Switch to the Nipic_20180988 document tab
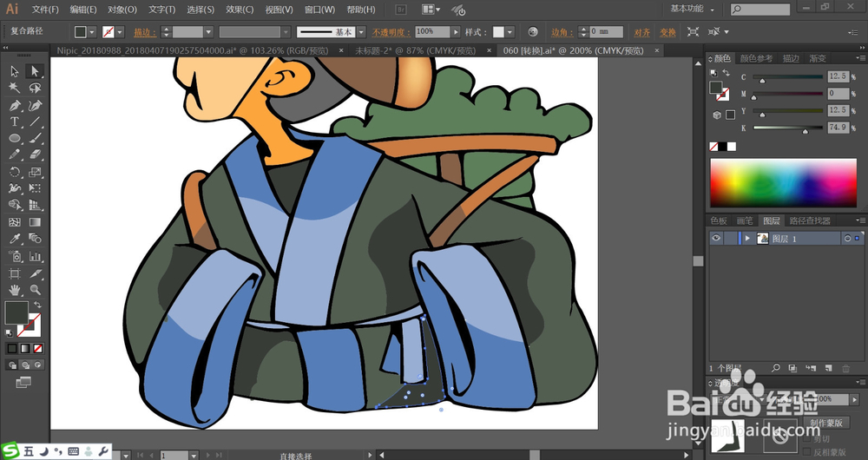Screen dimensions: 868x460 pyautogui.click(x=192, y=50)
